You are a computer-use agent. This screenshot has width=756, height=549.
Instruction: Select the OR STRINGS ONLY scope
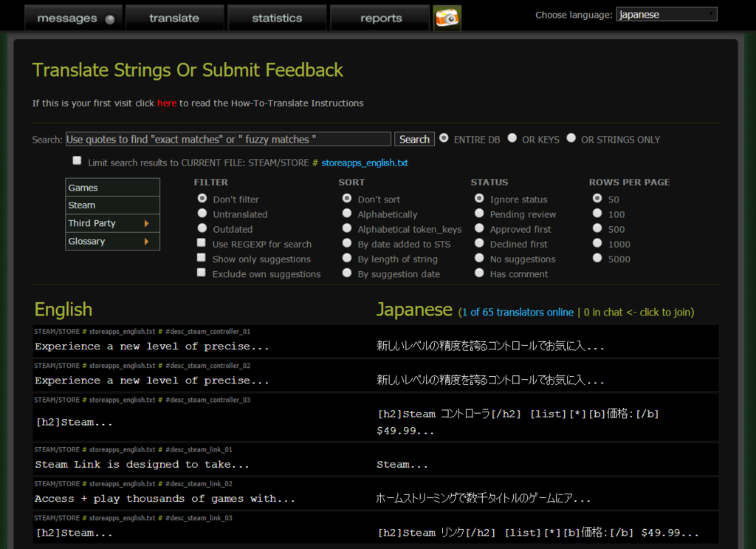point(571,138)
